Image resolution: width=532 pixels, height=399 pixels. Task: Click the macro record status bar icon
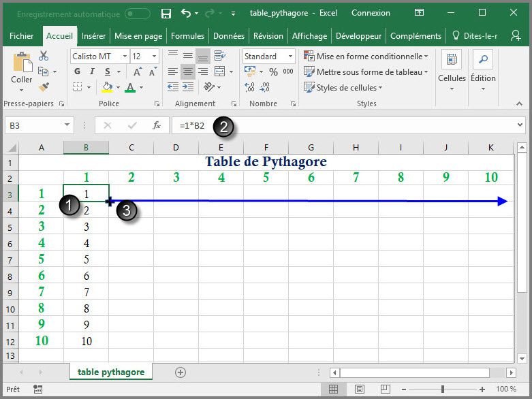pos(38,389)
